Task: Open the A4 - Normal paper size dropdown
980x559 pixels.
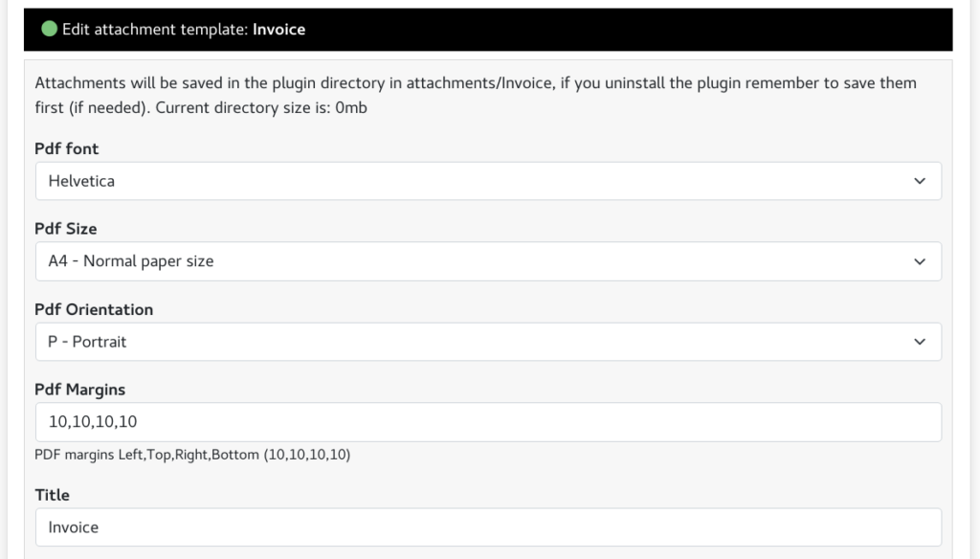Action: (x=488, y=261)
